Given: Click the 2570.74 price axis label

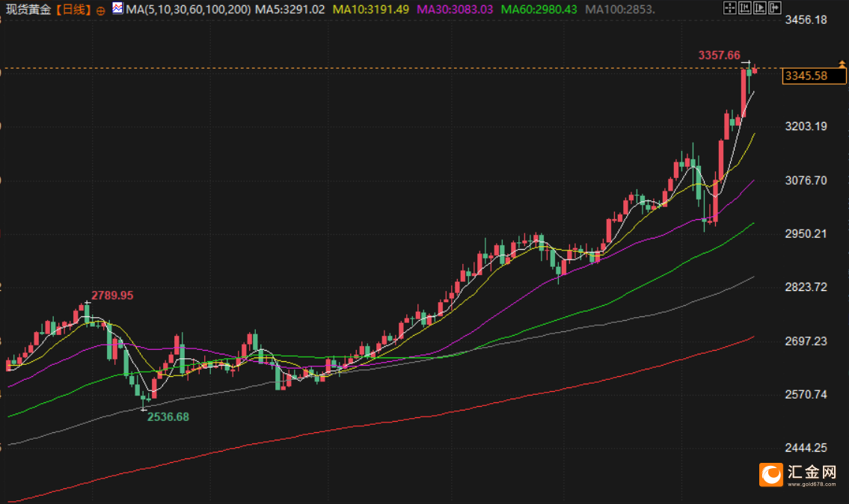Looking at the screenshot, I should coord(806,395).
